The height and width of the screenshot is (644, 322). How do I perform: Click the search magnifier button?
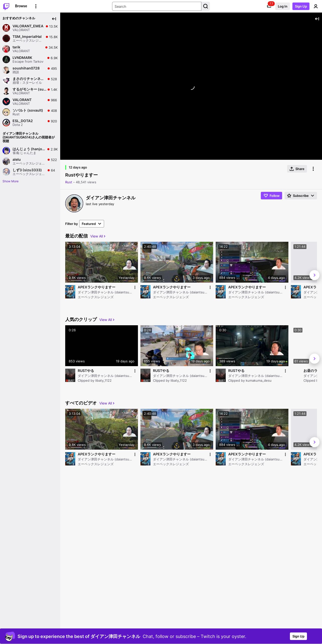pos(206,6)
